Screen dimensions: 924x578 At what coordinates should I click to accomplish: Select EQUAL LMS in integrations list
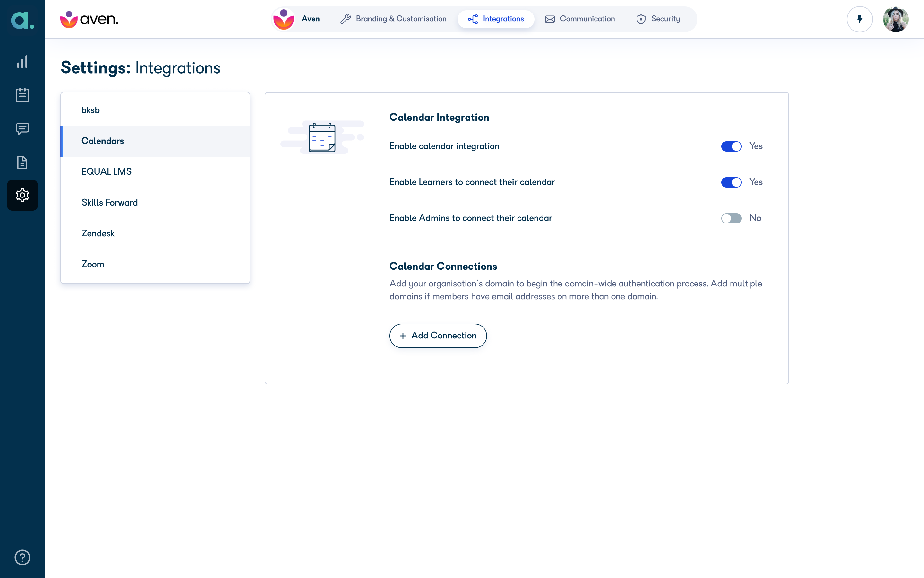point(155,172)
